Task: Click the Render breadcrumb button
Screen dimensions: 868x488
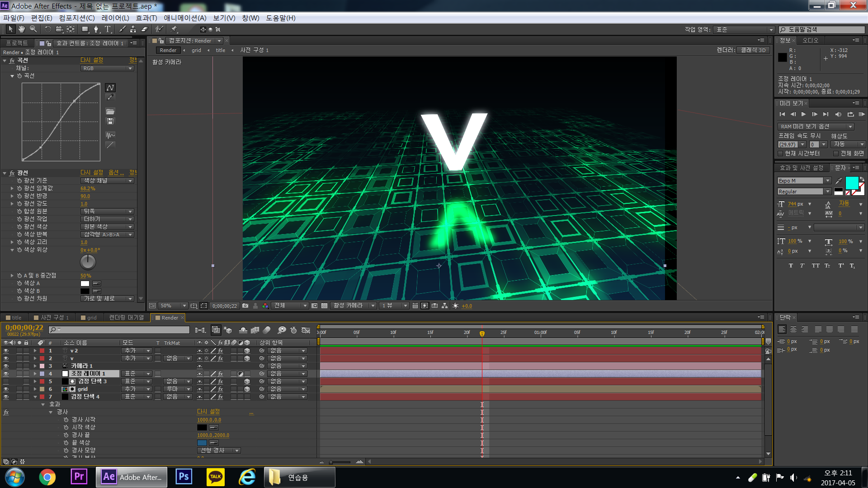Action: [168, 50]
